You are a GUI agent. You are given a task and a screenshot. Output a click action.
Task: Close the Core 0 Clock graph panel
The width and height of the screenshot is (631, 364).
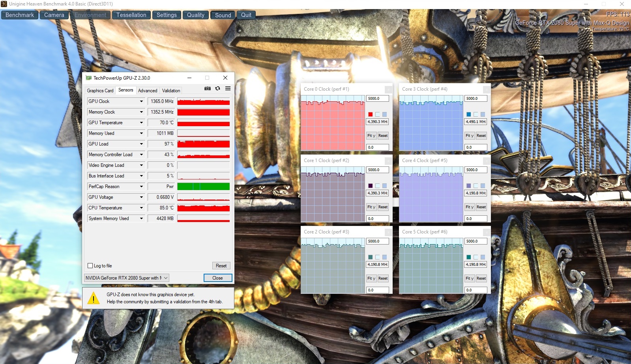(388, 90)
